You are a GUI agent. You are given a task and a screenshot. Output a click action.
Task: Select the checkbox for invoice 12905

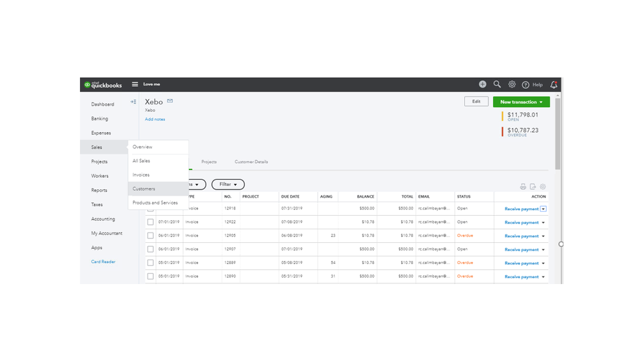coord(150,236)
